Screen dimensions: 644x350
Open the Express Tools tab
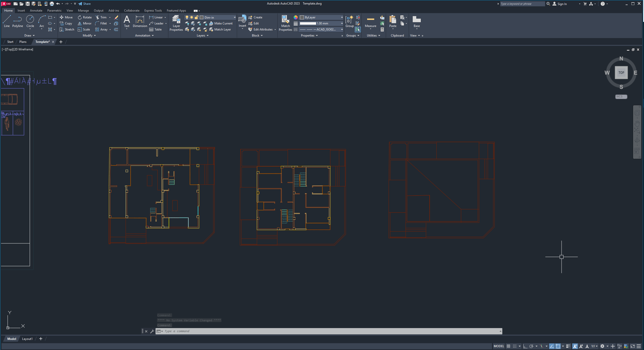coord(153,11)
